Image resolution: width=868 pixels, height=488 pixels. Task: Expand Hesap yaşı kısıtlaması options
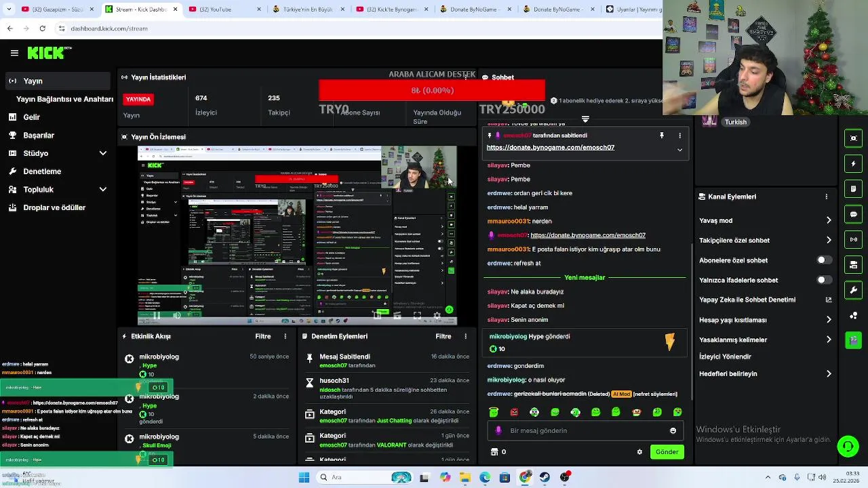[829, 320]
